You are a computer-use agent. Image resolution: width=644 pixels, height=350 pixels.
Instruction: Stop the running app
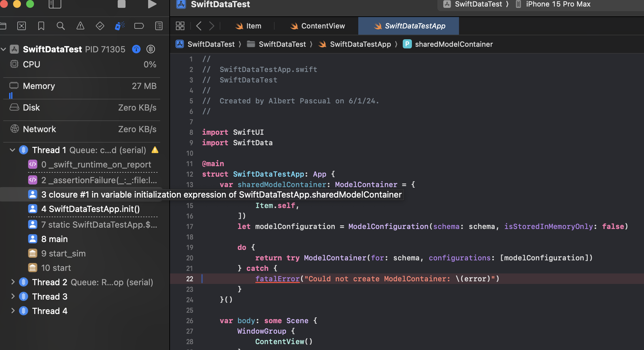coord(122,4)
